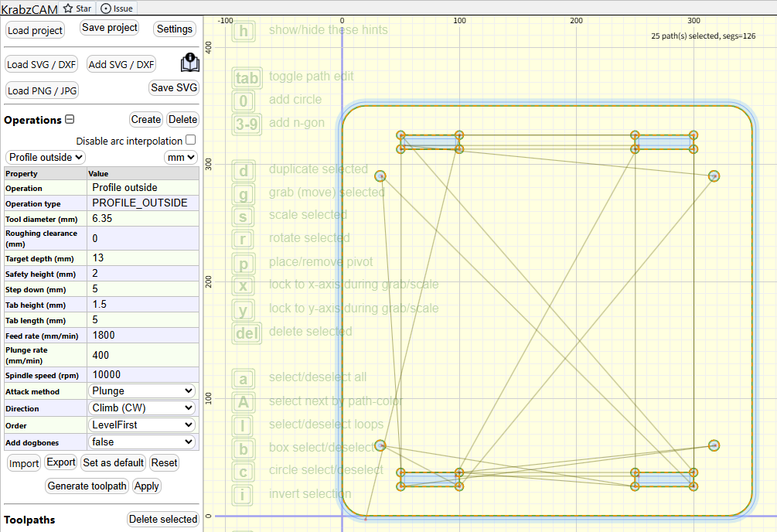The image size is (777, 532).
Task: Click Load SVG / DXF button
Action: point(41,64)
